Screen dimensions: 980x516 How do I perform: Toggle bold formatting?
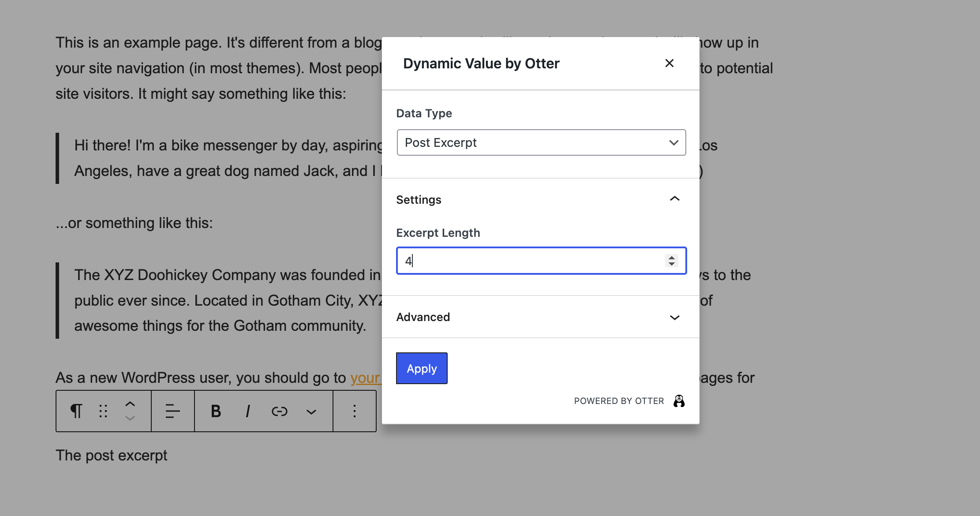[x=216, y=411]
